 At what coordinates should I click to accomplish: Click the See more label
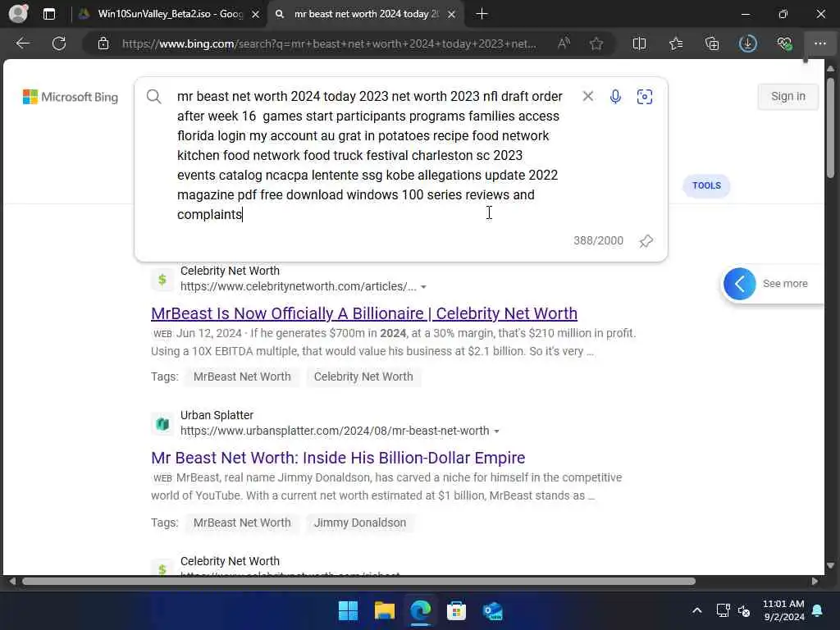coord(785,283)
